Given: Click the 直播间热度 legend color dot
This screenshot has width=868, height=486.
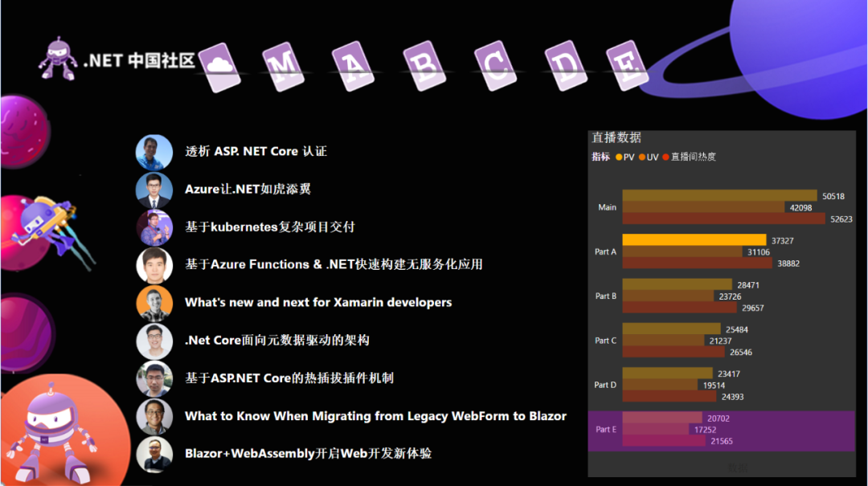Looking at the screenshot, I should click(x=666, y=157).
